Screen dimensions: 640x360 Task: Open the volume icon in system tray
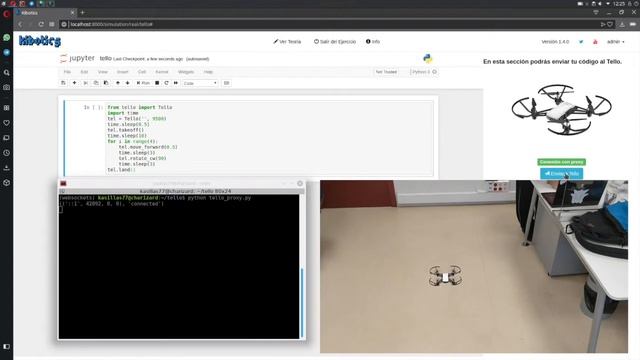(600, 4)
